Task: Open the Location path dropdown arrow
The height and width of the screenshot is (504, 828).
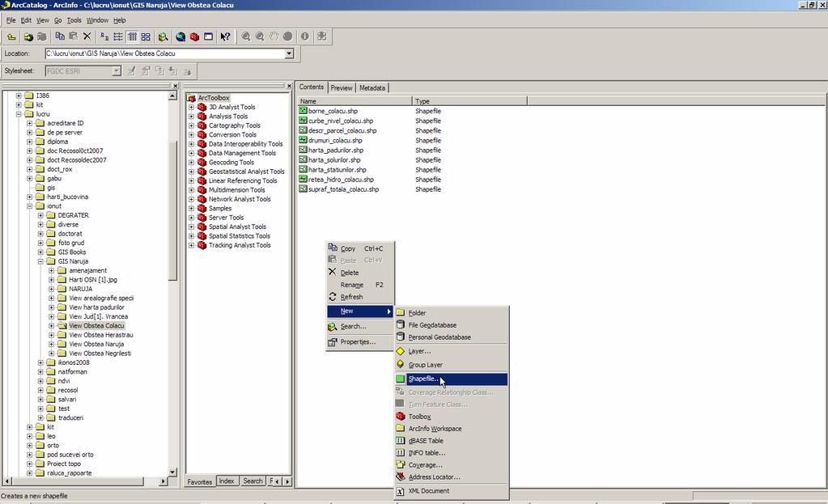Action: tap(289, 53)
